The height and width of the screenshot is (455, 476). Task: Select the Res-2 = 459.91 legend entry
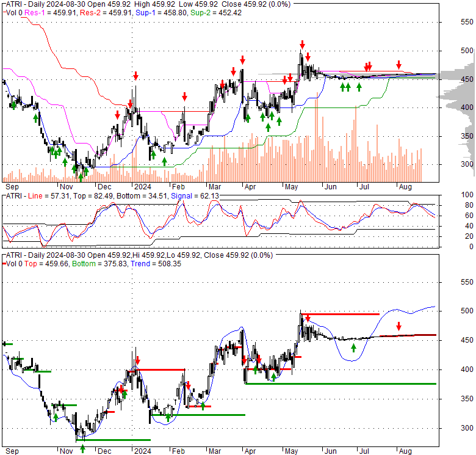tap(106, 13)
